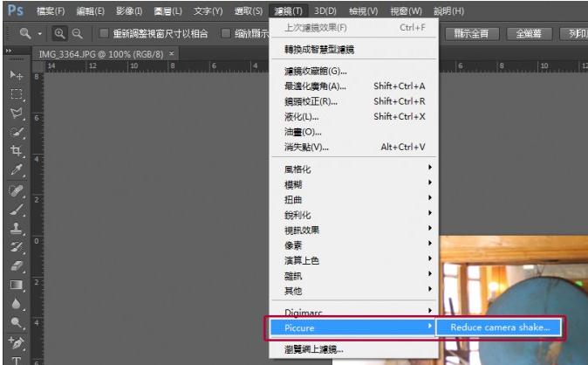Select the Rectangular Marquee tool
This screenshot has height=365, width=588.
point(16,94)
